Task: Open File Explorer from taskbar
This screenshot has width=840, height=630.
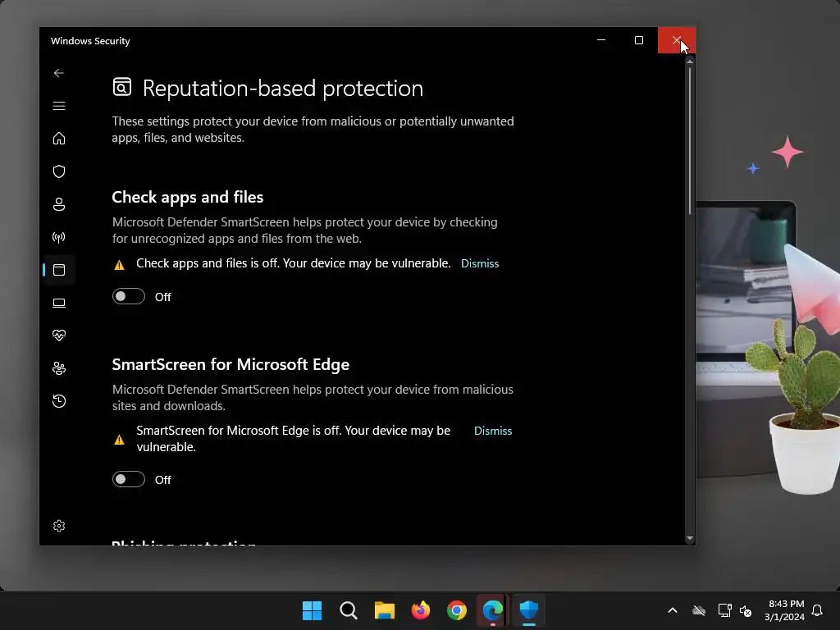Action: (384, 610)
